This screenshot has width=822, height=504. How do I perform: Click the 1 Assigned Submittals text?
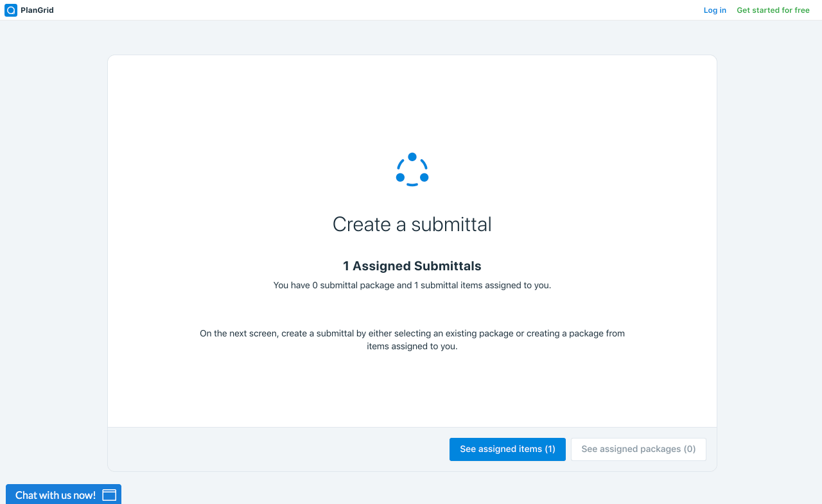pyautogui.click(x=412, y=266)
